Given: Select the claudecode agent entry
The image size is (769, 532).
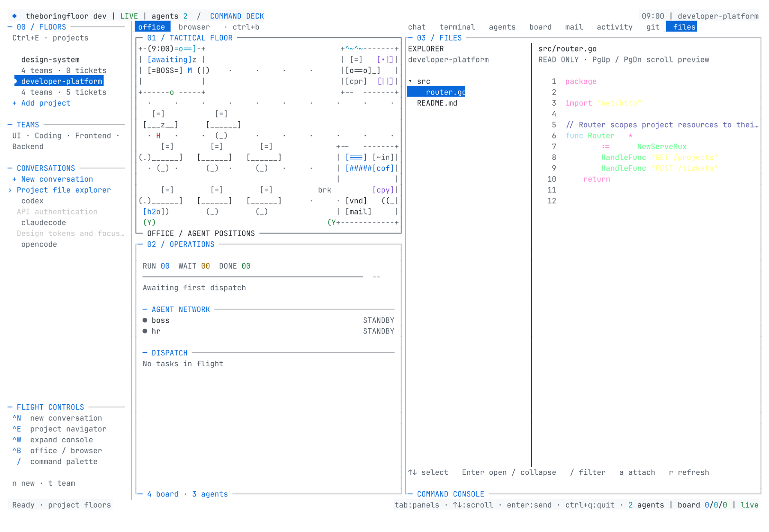Looking at the screenshot, I should [x=44, y=223].
